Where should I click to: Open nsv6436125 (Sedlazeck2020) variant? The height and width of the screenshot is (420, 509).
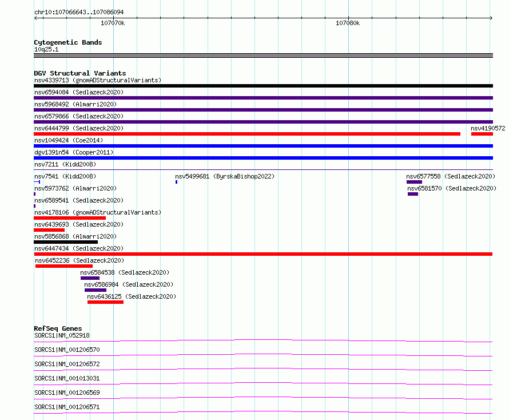pos(132,296)
